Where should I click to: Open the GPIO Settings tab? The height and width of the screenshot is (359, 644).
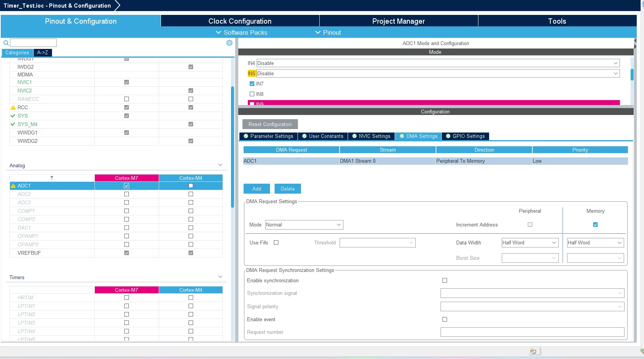(x=465, y=136)
